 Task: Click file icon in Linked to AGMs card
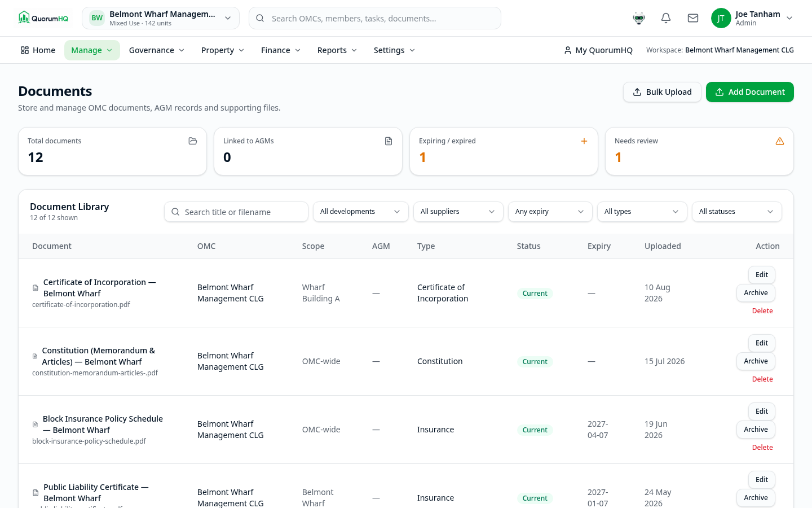[x=389, y=141]
